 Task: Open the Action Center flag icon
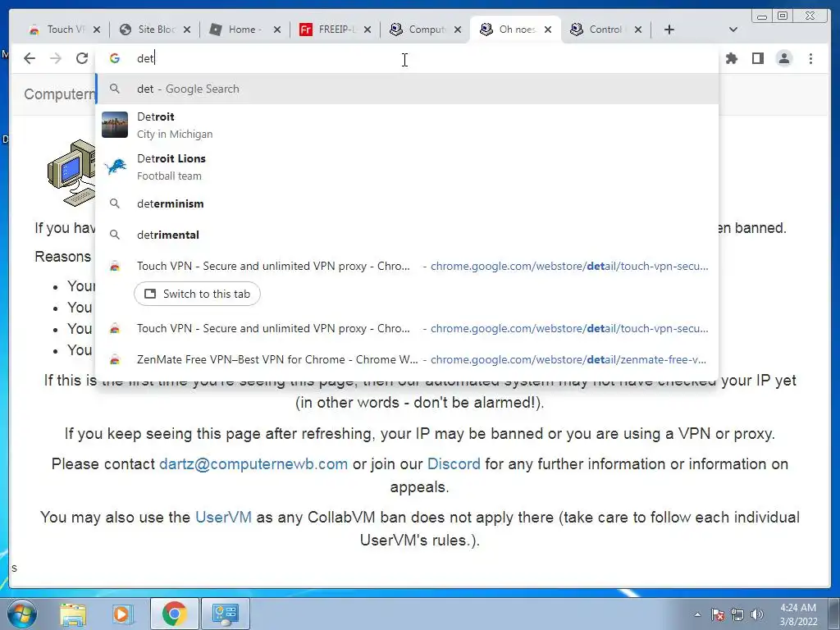(718, 614)
